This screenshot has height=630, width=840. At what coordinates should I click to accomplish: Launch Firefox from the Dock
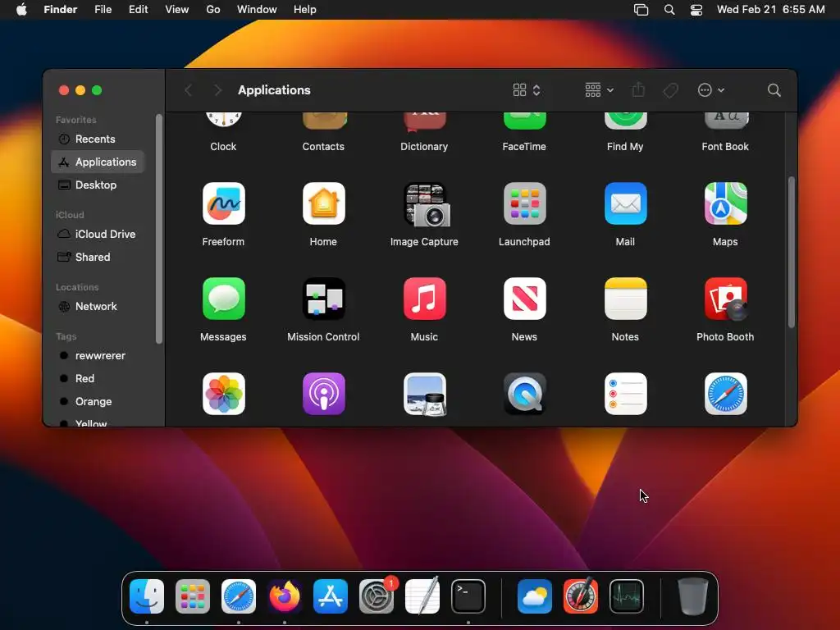tap(285, 596)
